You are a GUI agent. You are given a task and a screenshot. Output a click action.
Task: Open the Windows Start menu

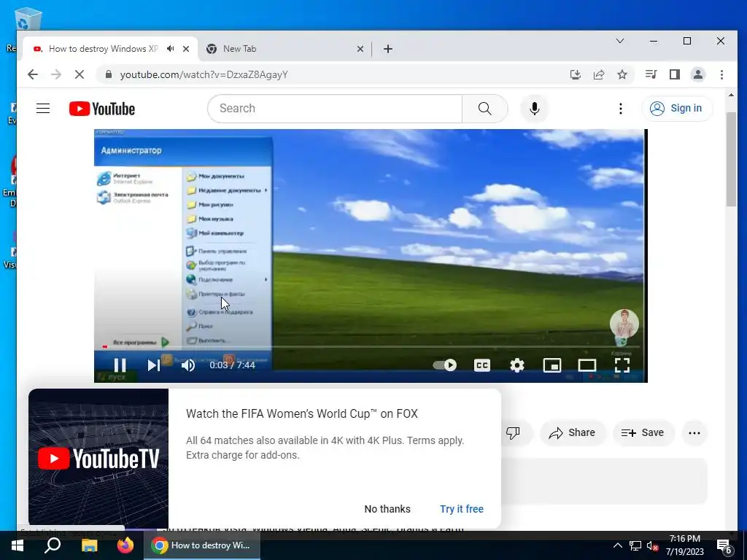[x=18, y=545]
